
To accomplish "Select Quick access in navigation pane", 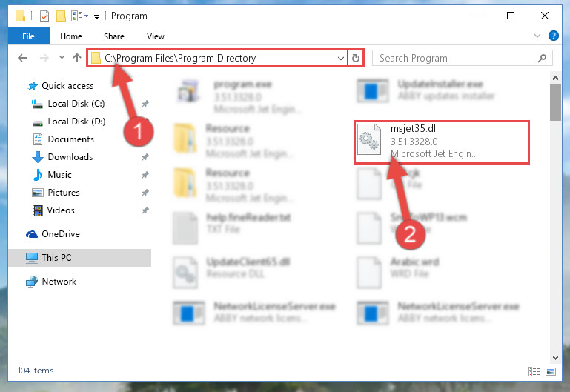I will tap(67, 86).
